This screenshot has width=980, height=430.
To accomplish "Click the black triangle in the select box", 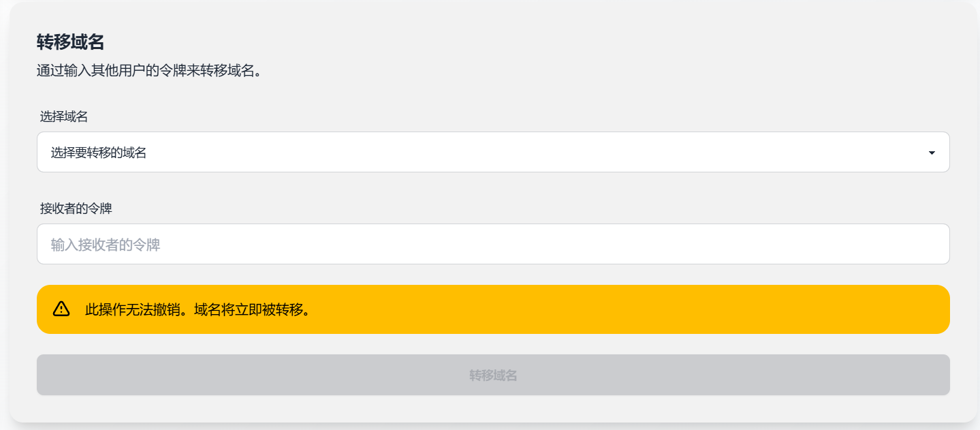I will tap(932, 153).
